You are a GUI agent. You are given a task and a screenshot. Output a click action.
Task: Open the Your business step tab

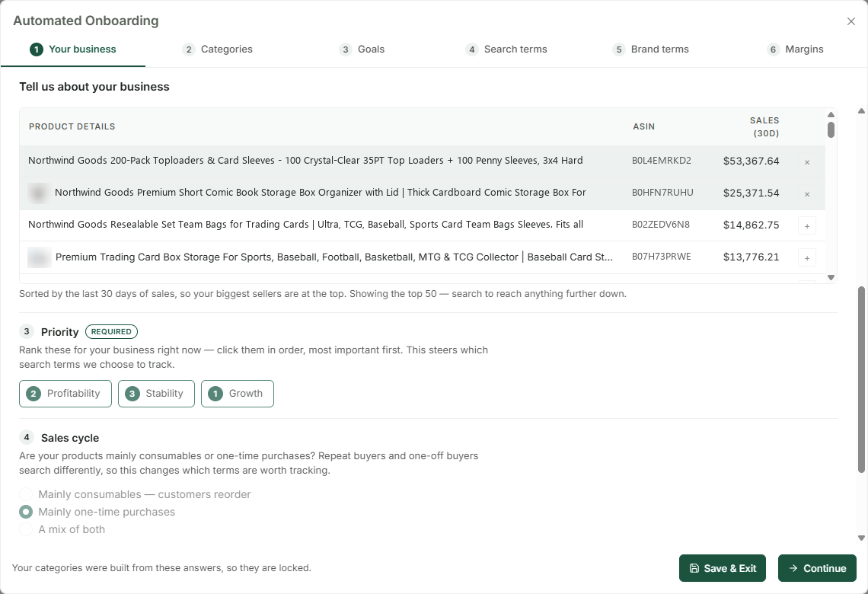tap(73, 49)
